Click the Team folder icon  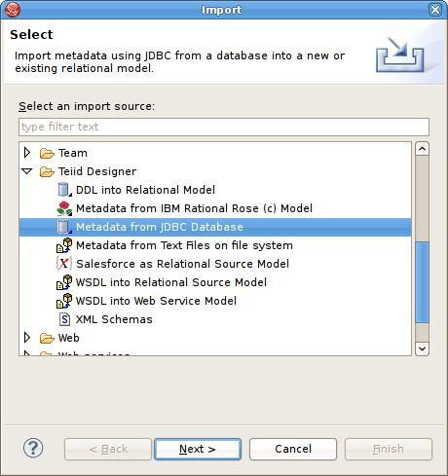[47, 153]
